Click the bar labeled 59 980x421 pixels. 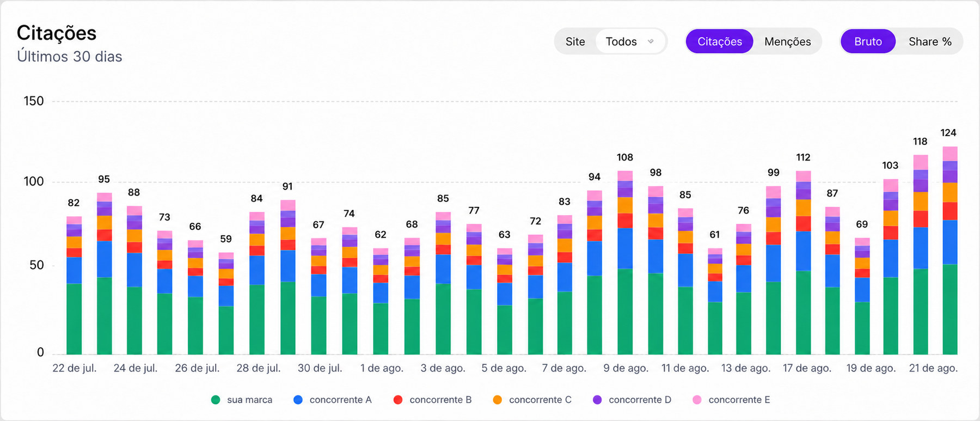click(226, 303)
